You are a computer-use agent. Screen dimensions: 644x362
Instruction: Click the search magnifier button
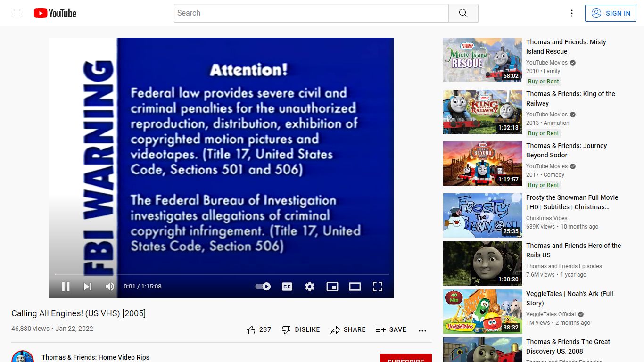[463, 13]
